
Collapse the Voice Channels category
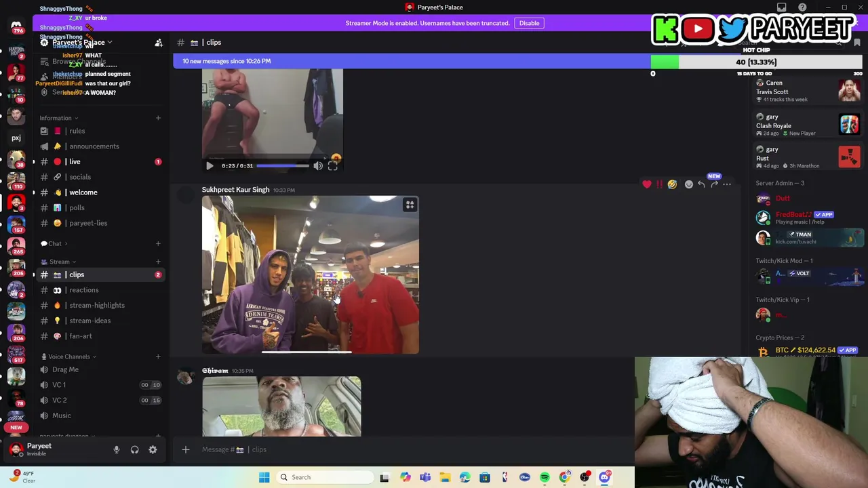click(x=68, y=357)
